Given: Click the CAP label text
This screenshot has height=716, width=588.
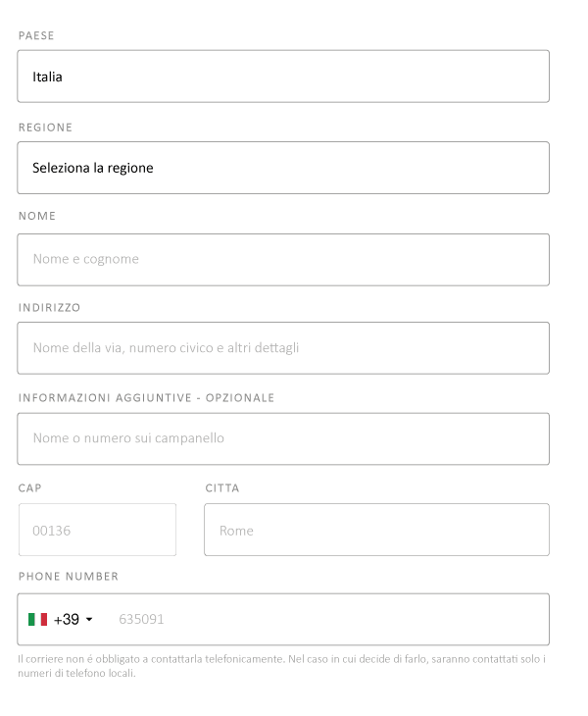Looking at the screenshot, I should click(x=30, y=488).
